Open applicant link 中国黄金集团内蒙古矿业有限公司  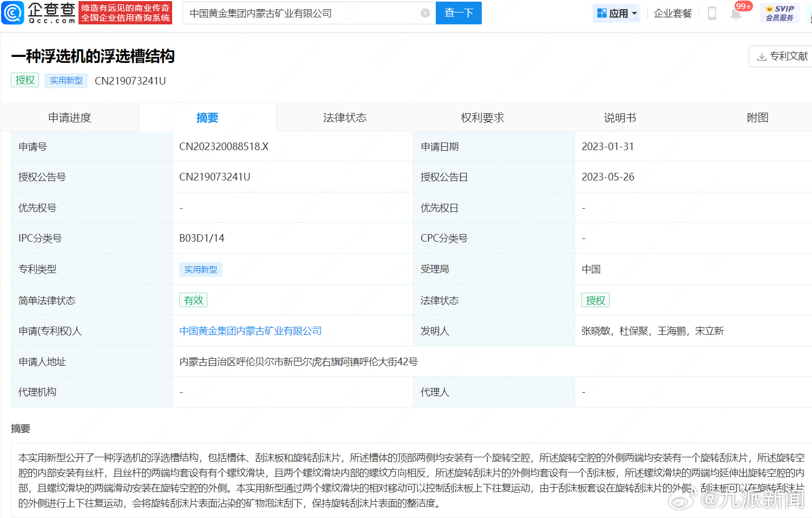coord(251,331)
